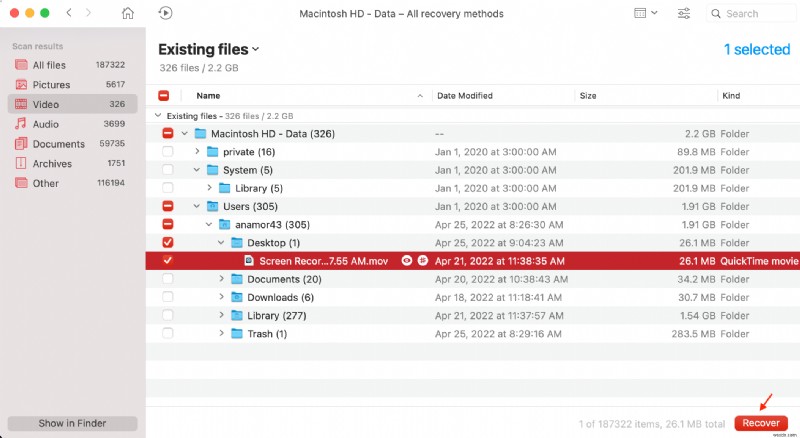Toggle the Users (305) checkbox
800x438 pixels.
pyautogui.click(x=167, y=206)
